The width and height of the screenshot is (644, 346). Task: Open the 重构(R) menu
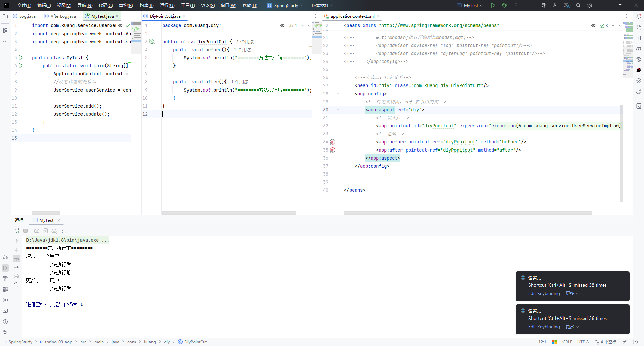tap(126, 5)
